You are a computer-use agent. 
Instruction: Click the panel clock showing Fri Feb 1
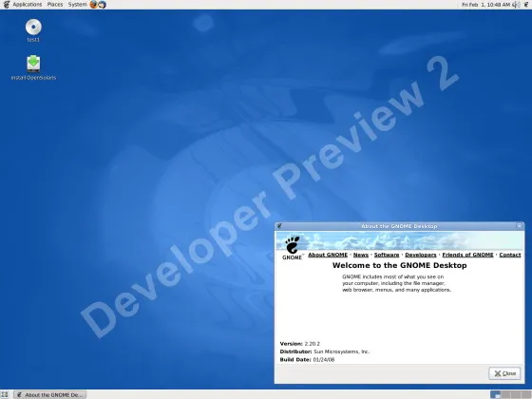[485, 5]
